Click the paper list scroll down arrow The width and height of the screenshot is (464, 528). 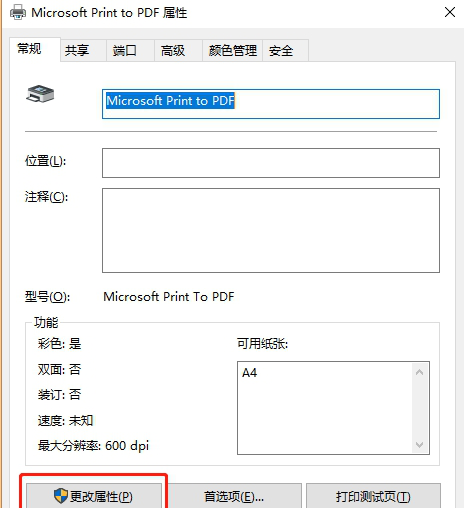pos(419,444)
